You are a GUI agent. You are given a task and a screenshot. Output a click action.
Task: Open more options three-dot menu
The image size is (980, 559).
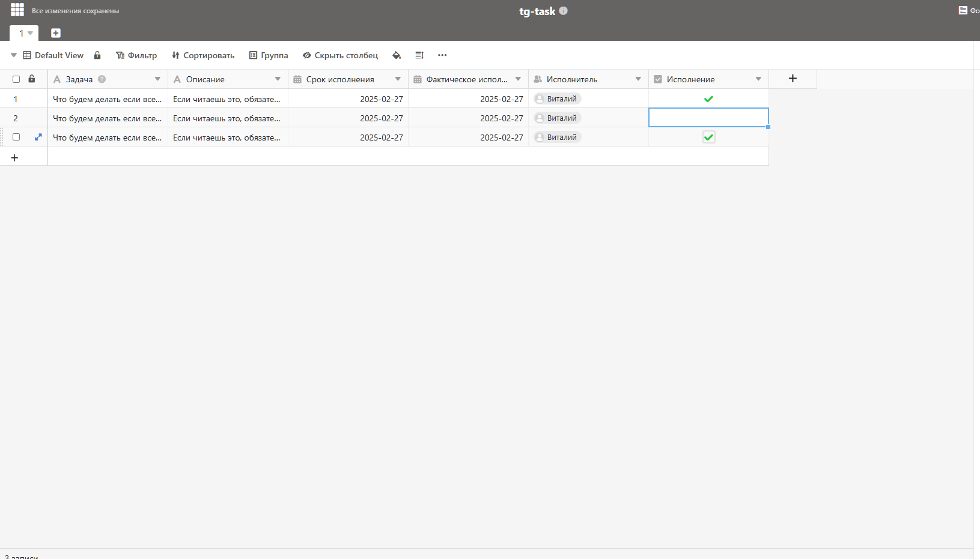click(x=442, y=55)
